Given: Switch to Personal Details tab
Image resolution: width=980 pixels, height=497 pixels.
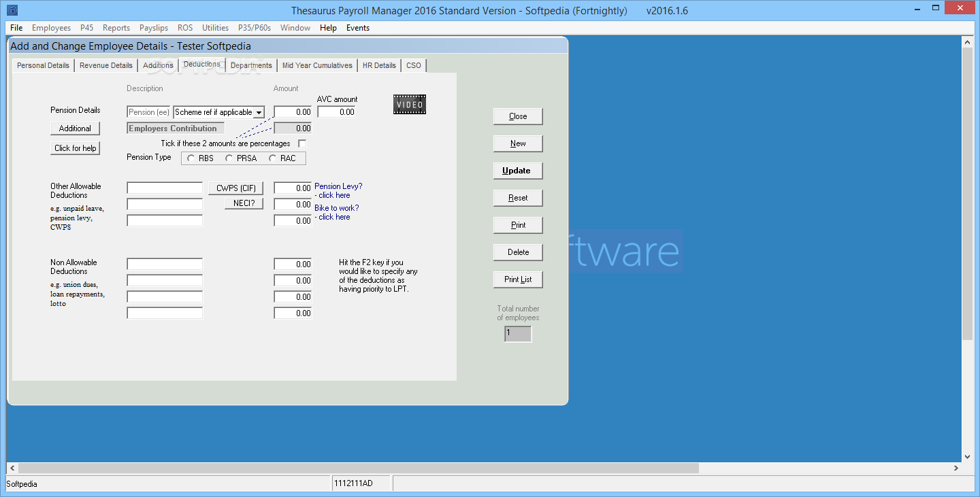Looking at the screenshot, I should pos(43,65).
